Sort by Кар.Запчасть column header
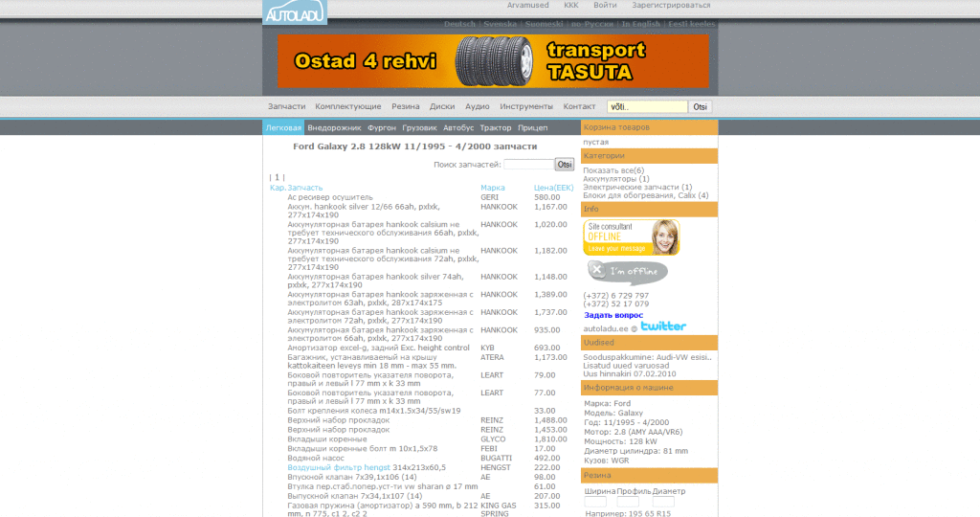 297,188
